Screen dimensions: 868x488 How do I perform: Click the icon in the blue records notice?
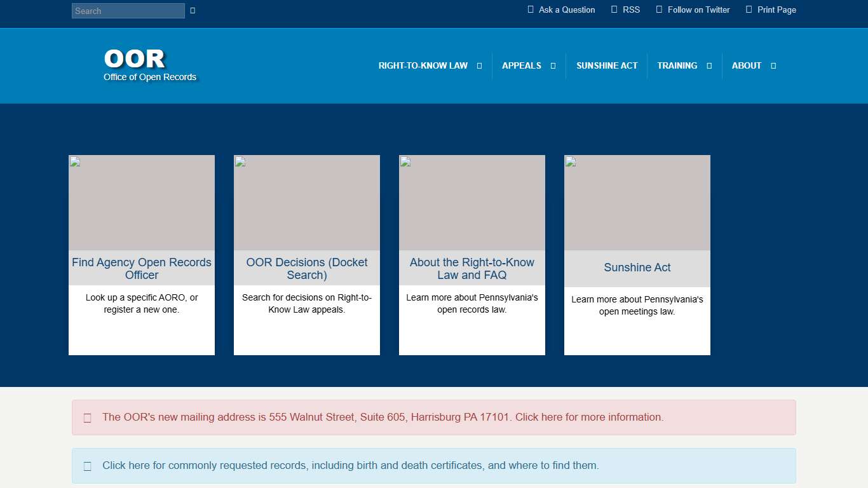(88, 466)
